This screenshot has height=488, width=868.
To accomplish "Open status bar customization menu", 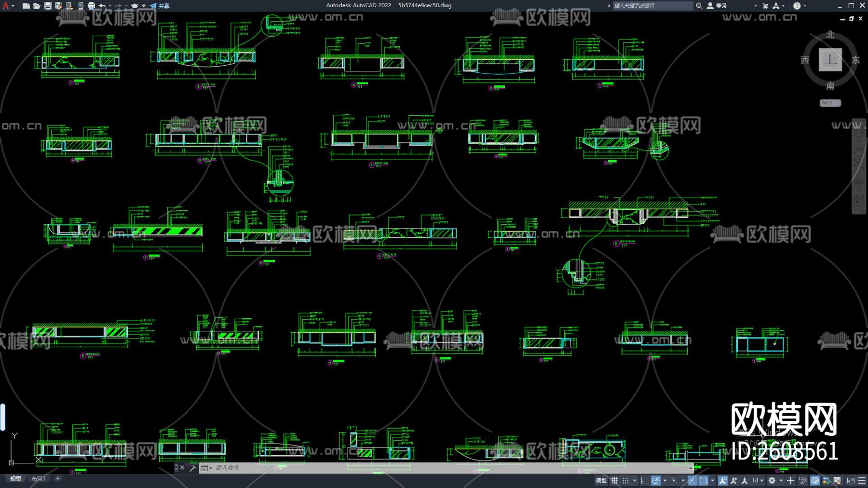I will tap(861, 481).
